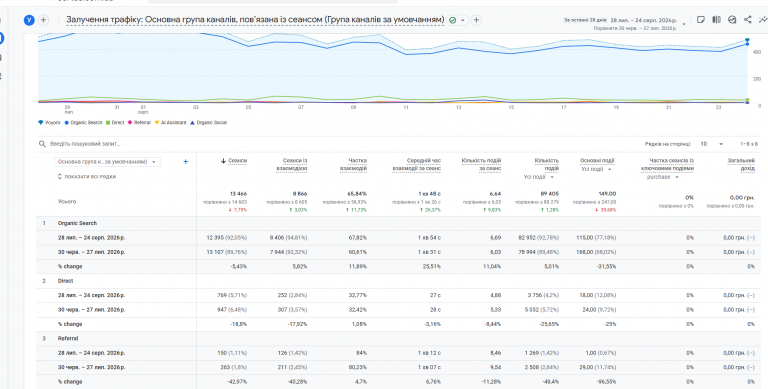The height and width of the screenshot is (389, 768).
Task: Click Organic Search sessions 12 395 (92,05%)
Action: coord(227,238)
